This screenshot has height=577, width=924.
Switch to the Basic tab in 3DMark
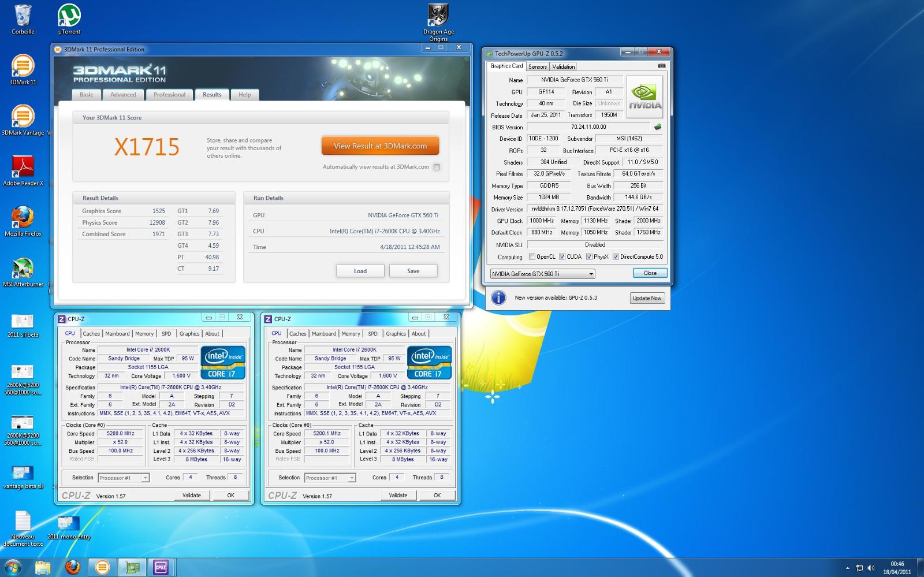pos(86,95)
